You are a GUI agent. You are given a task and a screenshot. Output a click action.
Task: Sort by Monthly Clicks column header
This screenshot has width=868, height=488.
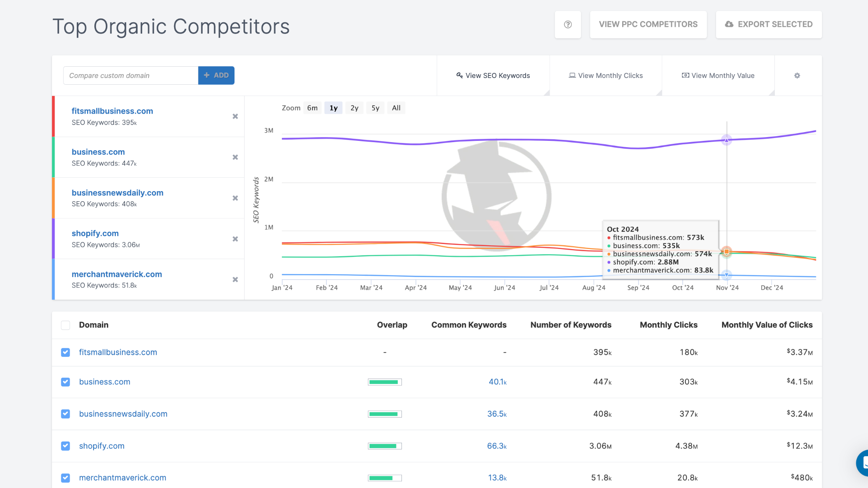[x=668, y=325]
